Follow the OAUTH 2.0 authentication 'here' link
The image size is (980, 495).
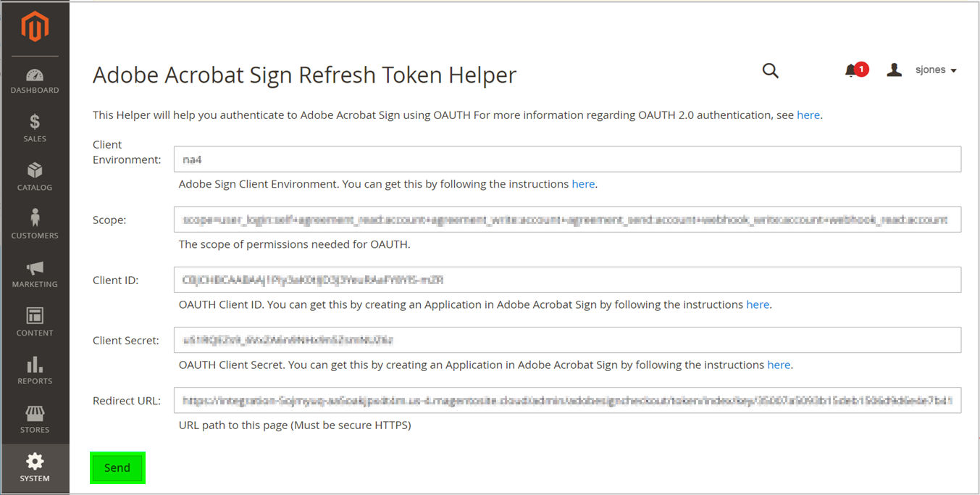(x=808, y=115)
